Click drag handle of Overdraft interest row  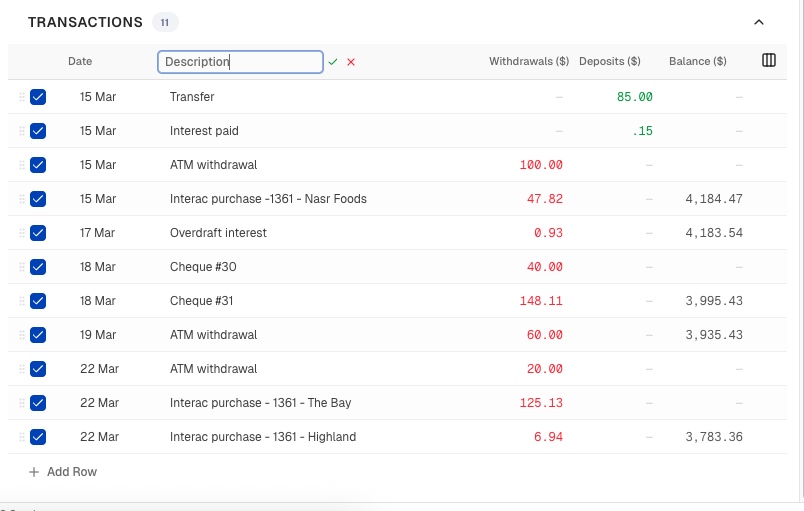pyautogui.click(x=21, y=233)
